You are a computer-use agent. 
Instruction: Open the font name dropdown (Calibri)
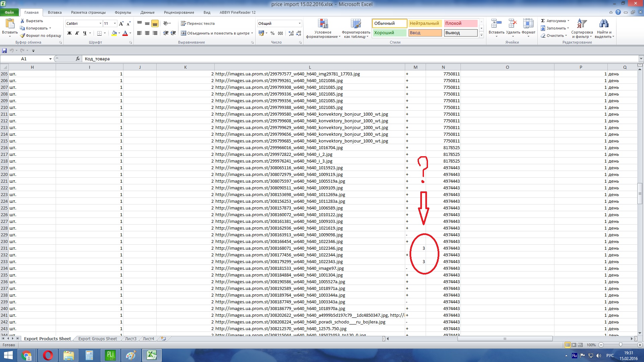(x=100, y=23)
